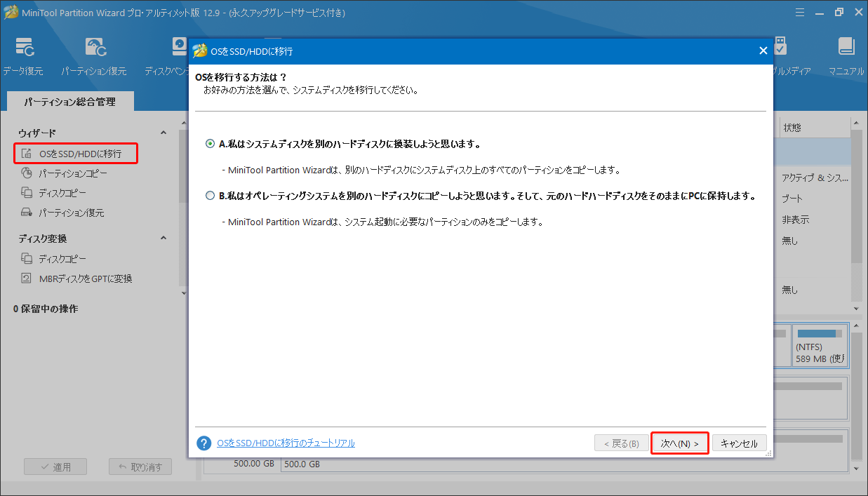Open the OSをSSD/HDDに移行のチュートリアル link
This screenshot has width=868, height=496.
pos(286,443)
